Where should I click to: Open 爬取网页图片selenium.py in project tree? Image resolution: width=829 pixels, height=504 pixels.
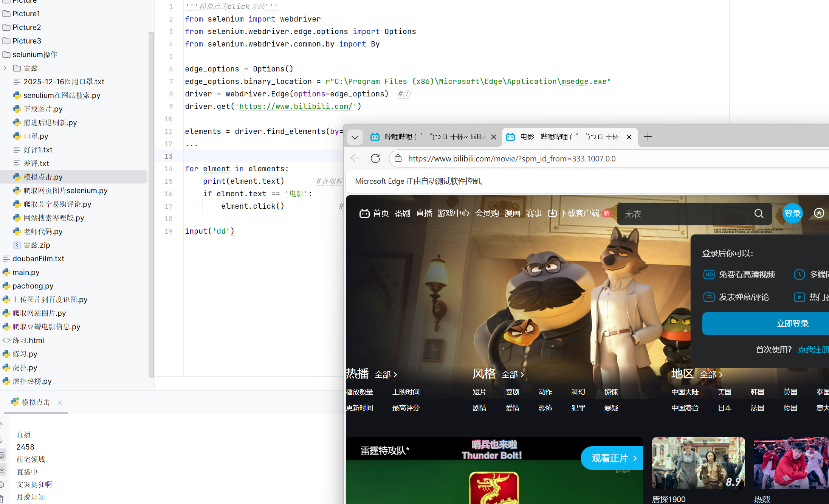(65, 191)
